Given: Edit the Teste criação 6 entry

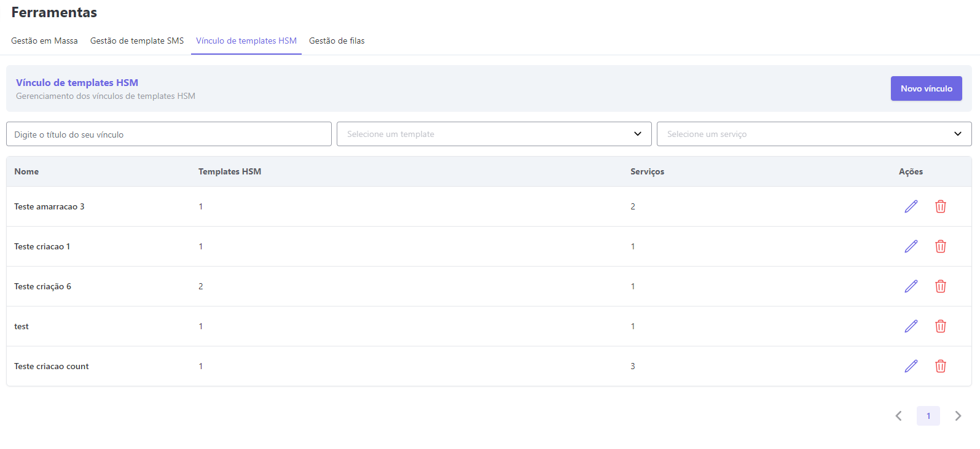Looking at the screenshot, I should coord(911,286).
